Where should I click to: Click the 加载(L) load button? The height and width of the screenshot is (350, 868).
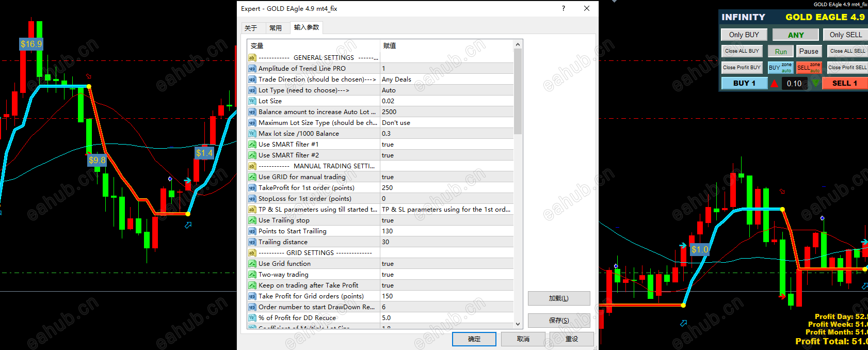click(x=559, y=298)
